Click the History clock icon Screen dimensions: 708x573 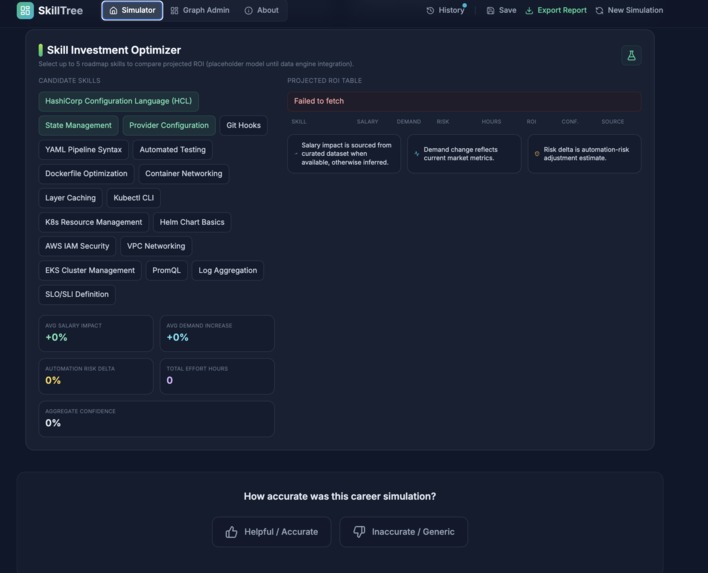pyautogui.click(x=430, y=10)
